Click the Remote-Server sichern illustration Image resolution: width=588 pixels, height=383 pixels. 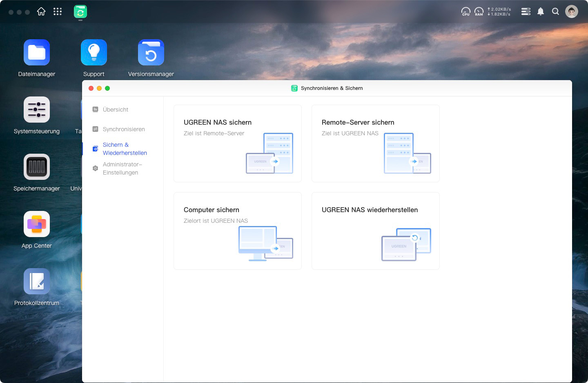pos(408,153)
